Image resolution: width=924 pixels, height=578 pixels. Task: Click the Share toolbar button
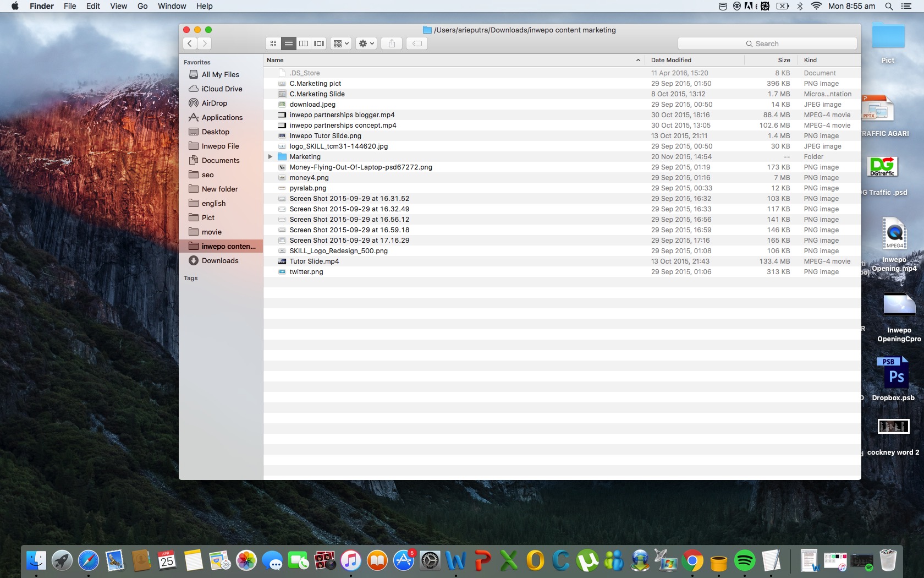(x=392, y=43)
